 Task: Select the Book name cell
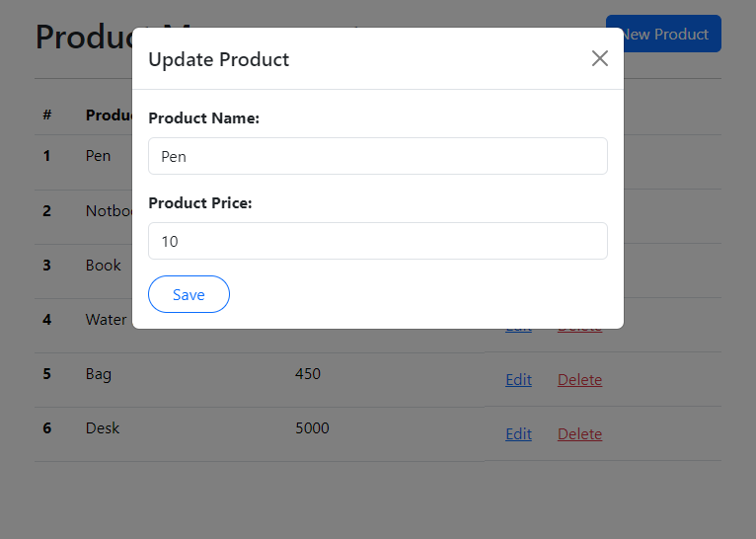click(103, 266)
